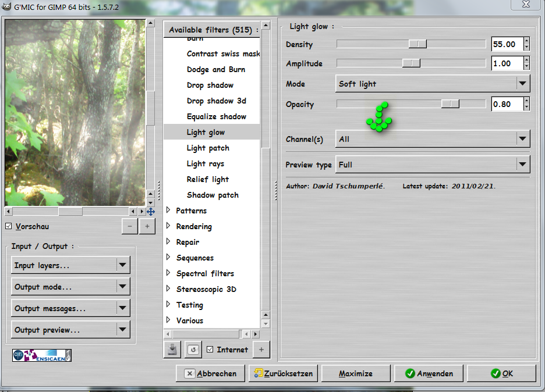Toggle the Internet checkbox
Screen dimensions: 545x392
[x=210, y=350]
